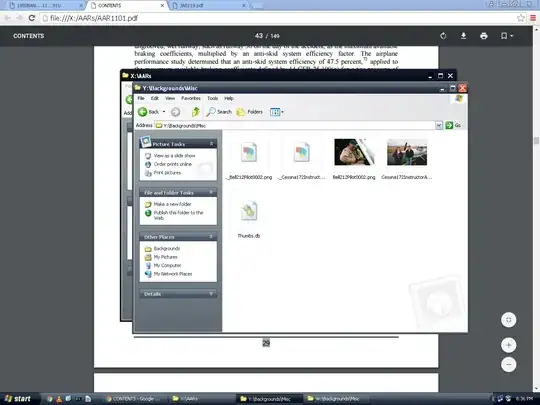Click the Explorer address field

[x=295, y=125]
